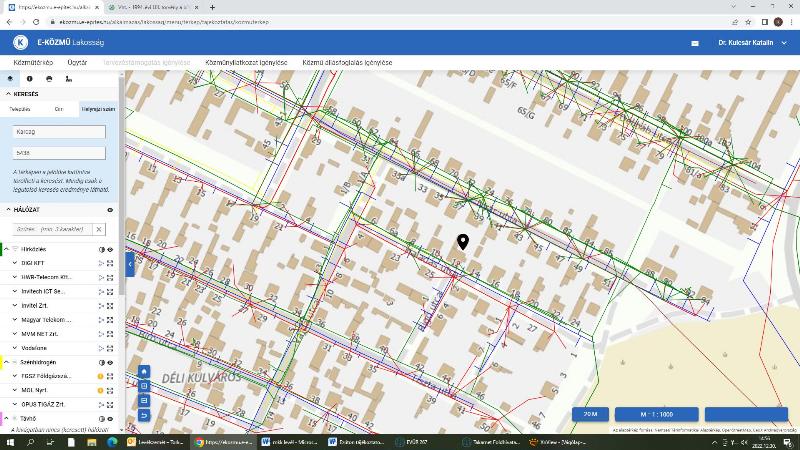Zoom to extent of DIGI KFT layer
The image size is (800, 450).
pos(110,263)
